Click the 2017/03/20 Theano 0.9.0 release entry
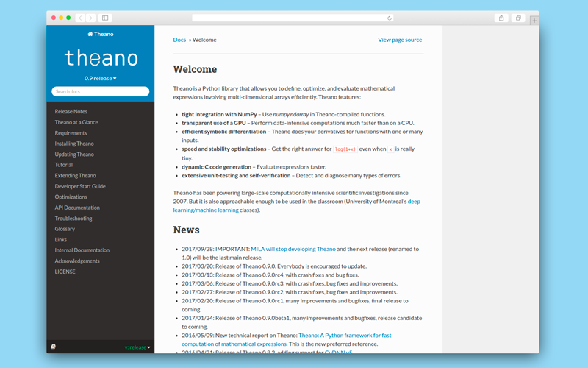 (274, 266)
